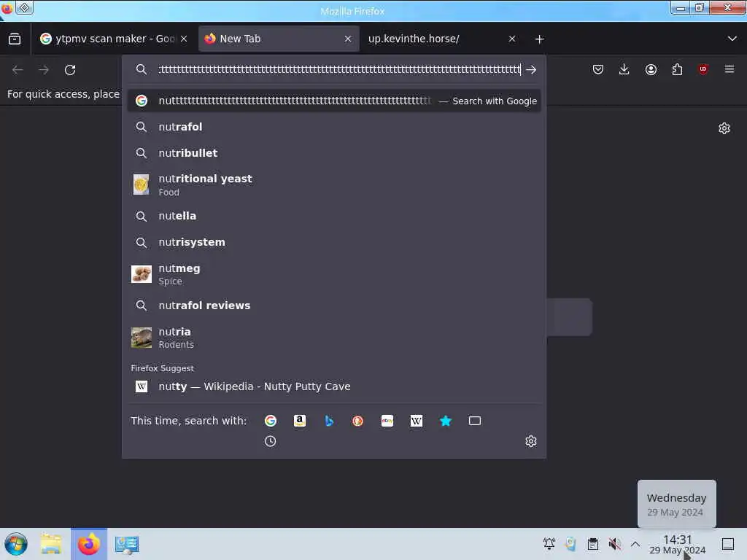This screenshot has width=747, height=560.
Task: Open the Firefox application hamburger menu
Action: tap(729, 69)
